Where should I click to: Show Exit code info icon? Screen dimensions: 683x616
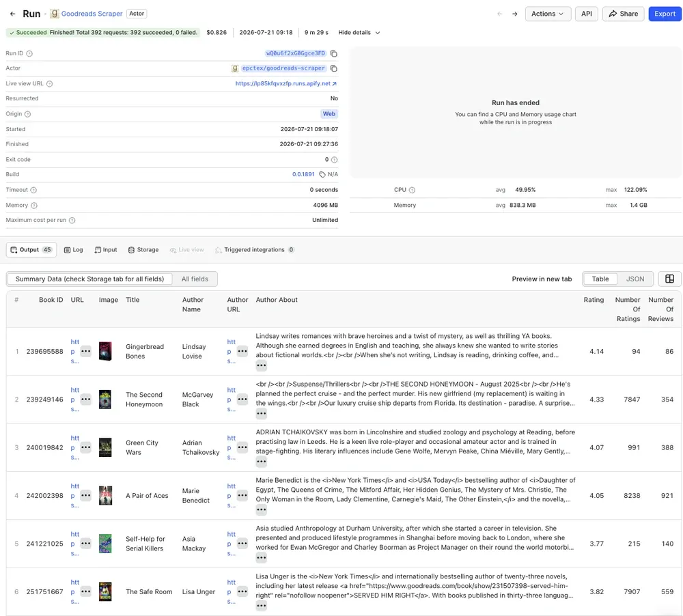(334, 160)
